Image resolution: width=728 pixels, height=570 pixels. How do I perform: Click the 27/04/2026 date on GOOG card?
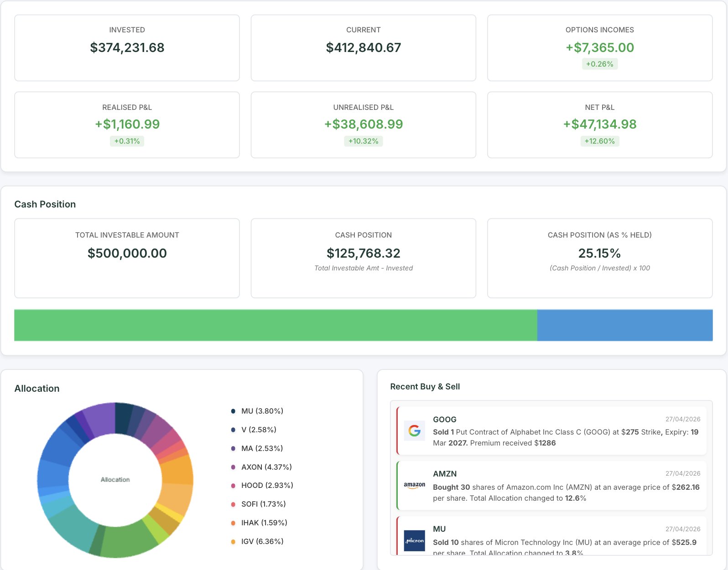[x=683, y=419]
